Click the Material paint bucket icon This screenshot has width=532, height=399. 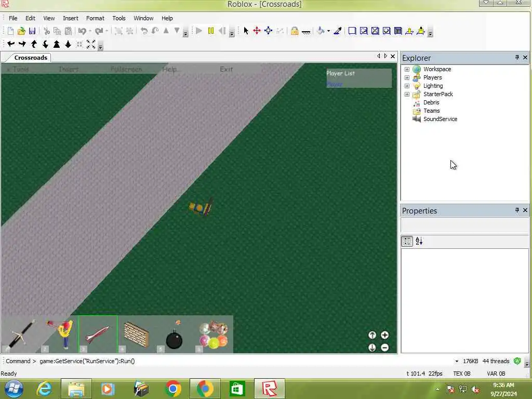click(320, 31)
